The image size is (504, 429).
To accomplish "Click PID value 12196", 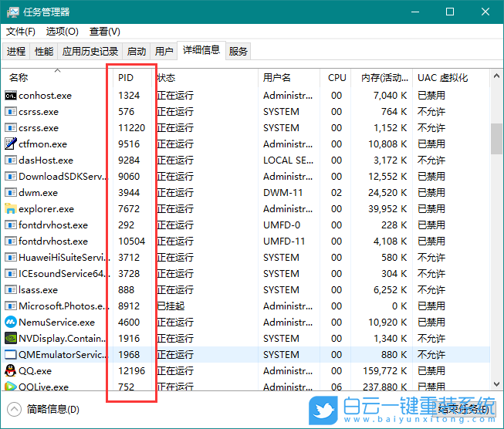I will (x=131, y=371).
